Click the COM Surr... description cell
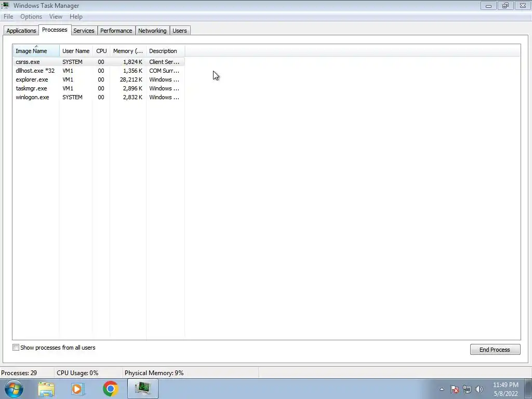This screenshot has height=399, width=532. [x=164, y=71]
